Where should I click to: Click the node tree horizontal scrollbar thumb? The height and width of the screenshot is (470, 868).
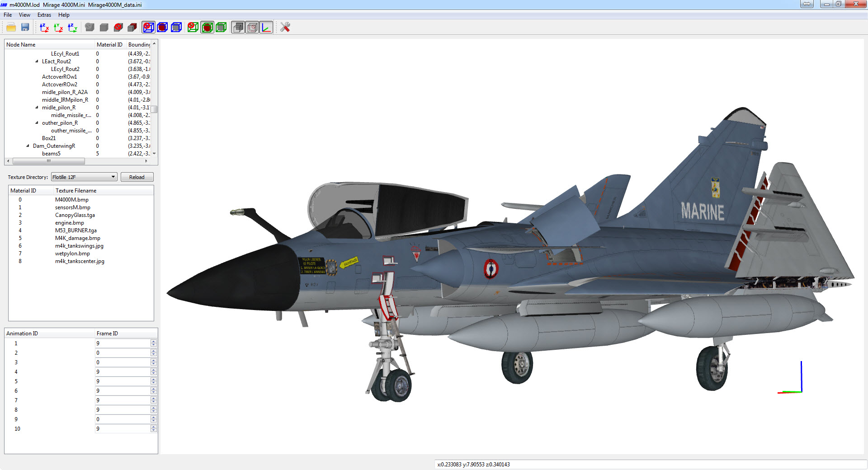pos(49,161)
